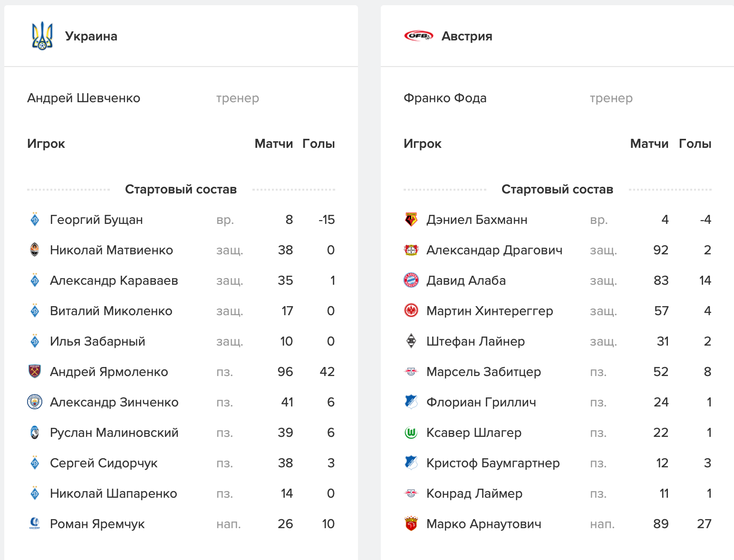Click the Austria Голы column header

tap(695, 144)
